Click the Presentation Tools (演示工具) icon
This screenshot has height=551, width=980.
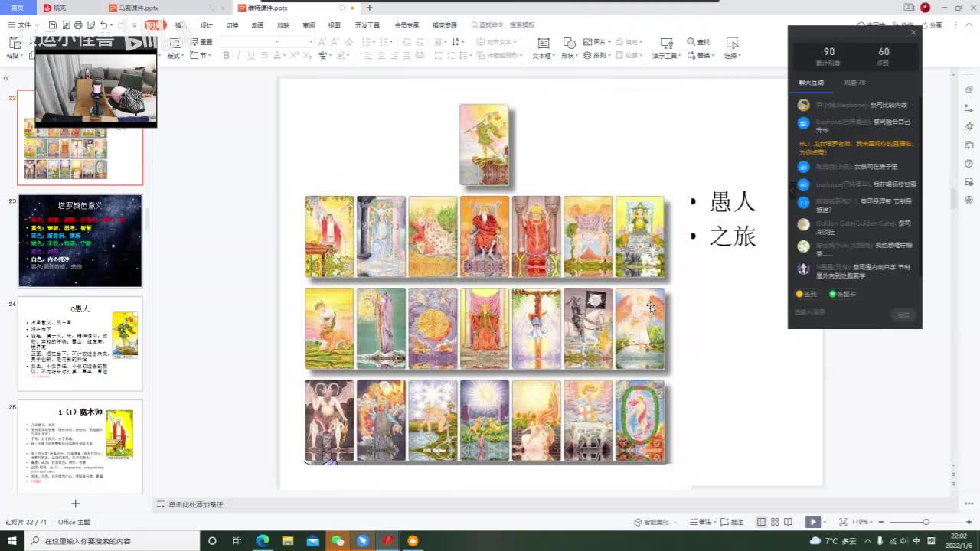click(666, 44)
